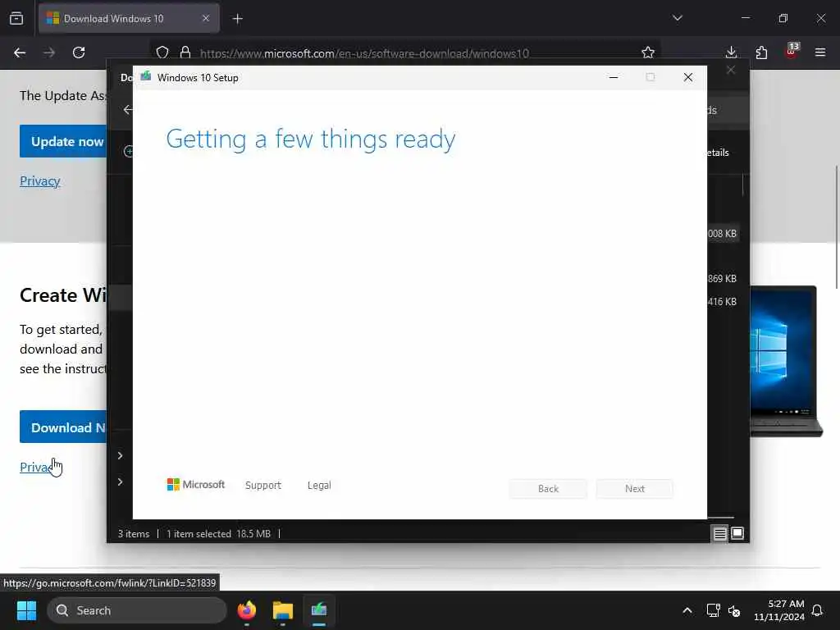The image size is (840, 630).
Task: Open a new browser tab
Action: (238, 19)
